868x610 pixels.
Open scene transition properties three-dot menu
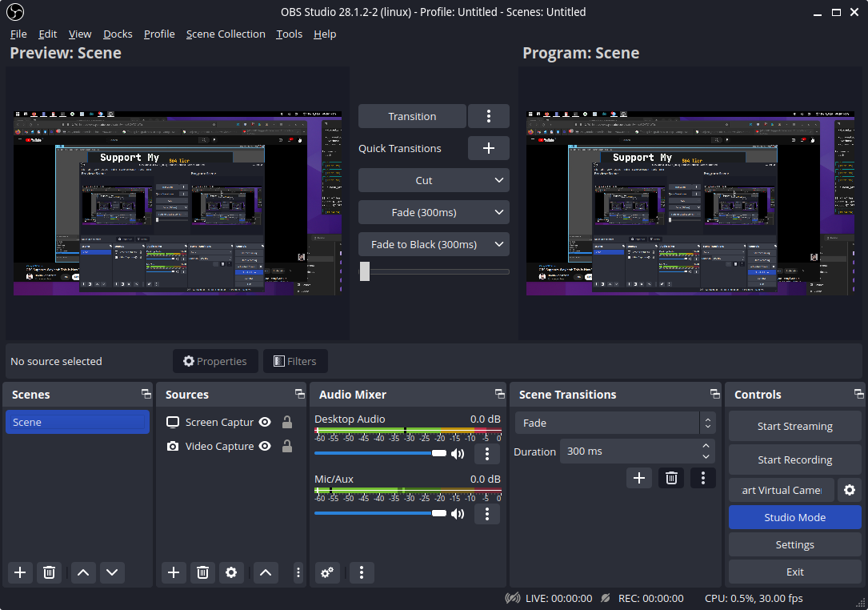tap(703, 478)
